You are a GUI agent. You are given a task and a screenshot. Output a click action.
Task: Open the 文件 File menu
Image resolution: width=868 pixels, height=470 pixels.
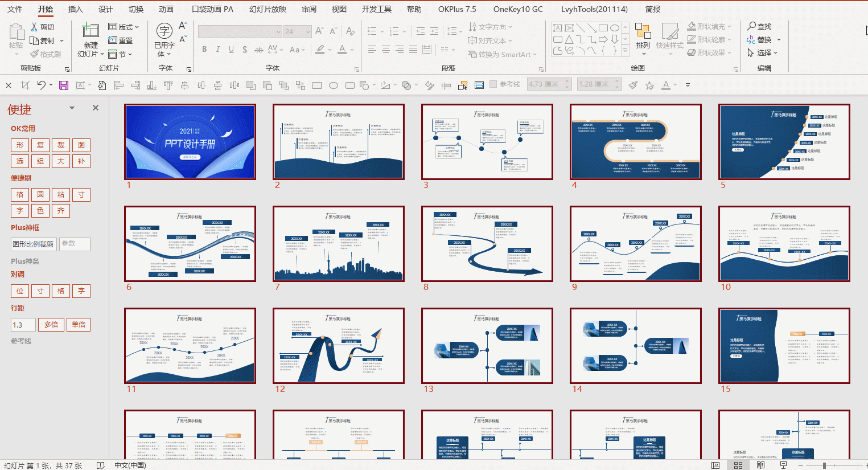15,9
